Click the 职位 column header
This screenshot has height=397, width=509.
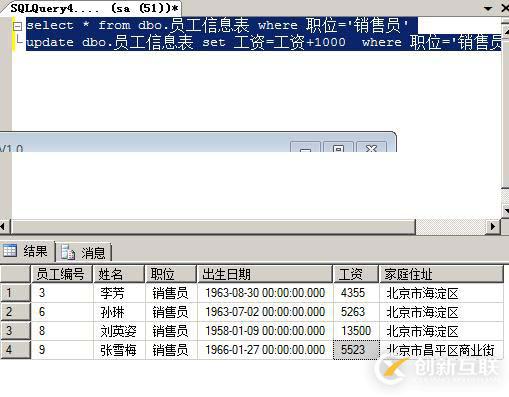tap(171, 274)
